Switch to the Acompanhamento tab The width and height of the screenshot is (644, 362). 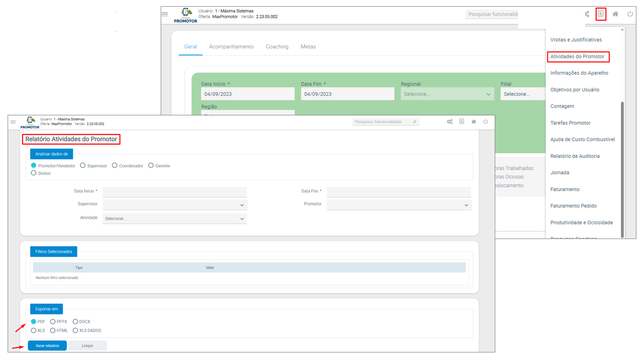[231, 47]
